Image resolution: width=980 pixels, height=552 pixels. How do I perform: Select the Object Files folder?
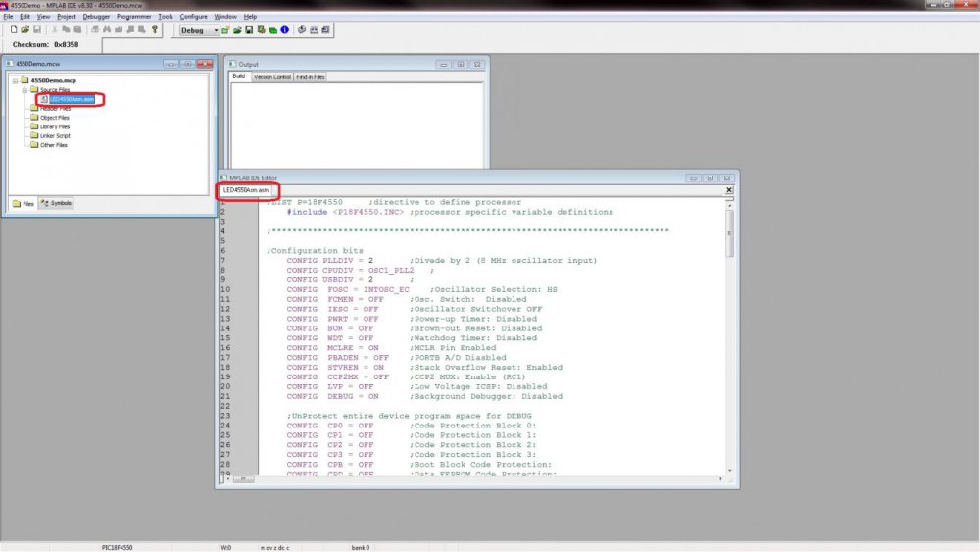54,118
